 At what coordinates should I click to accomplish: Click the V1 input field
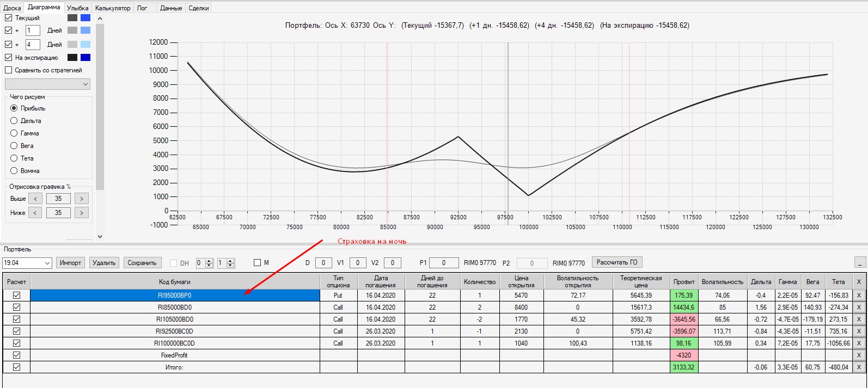(x=358, y=263)
